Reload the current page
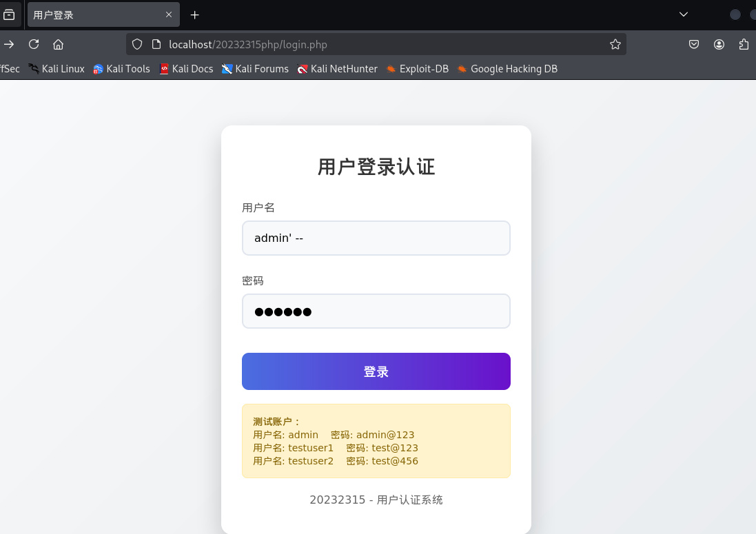 click(34, 44)
